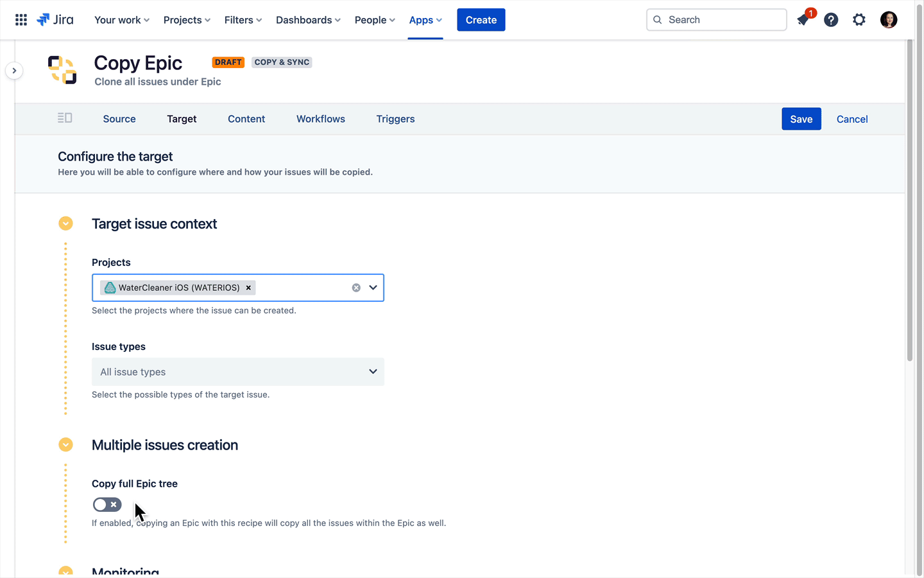Open the Apps menu
This screenshot has height=578, width=924.
point(425,20)
